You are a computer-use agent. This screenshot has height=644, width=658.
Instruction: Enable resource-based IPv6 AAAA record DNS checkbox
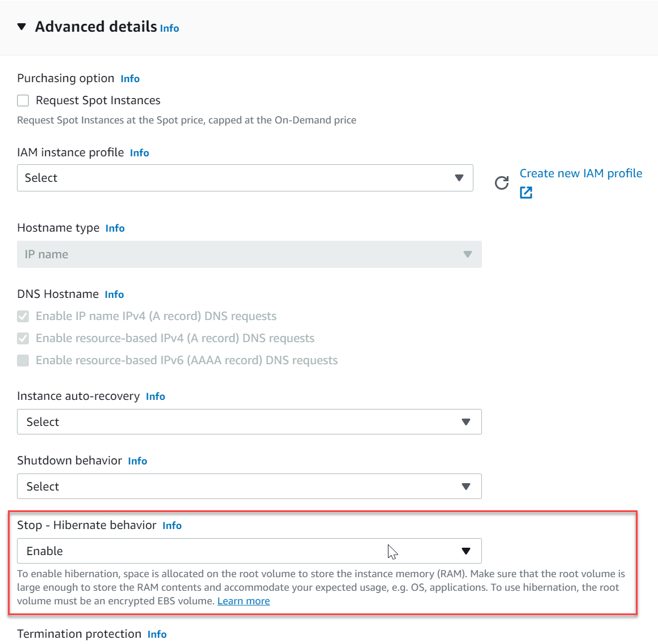(23, 360)
